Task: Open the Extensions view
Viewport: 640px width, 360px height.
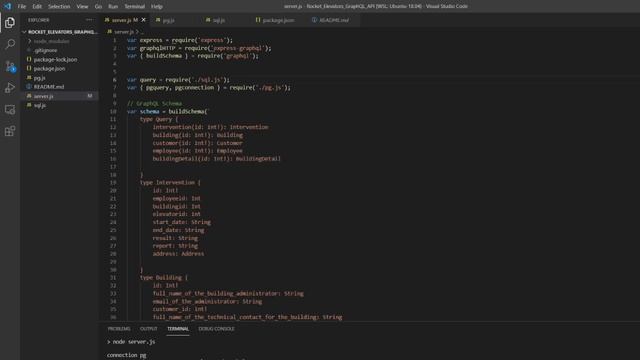Action: 10,131
